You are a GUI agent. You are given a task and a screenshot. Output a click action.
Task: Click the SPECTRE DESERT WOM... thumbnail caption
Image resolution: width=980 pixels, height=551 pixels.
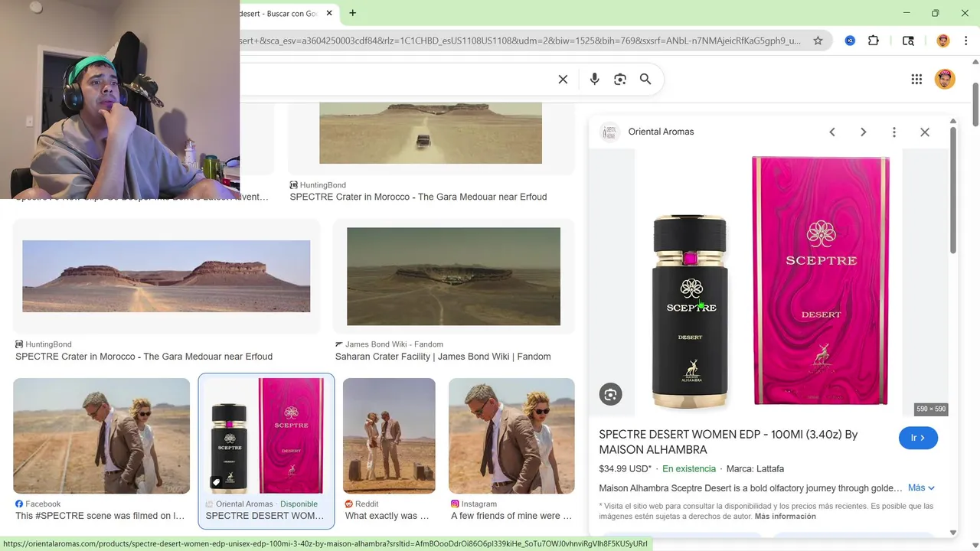click(265, 516)
